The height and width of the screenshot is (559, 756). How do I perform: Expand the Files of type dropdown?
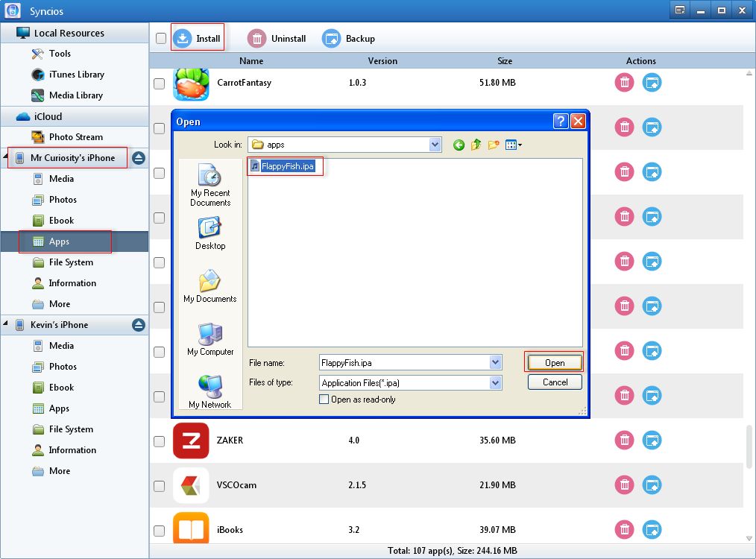click(495, 382)
